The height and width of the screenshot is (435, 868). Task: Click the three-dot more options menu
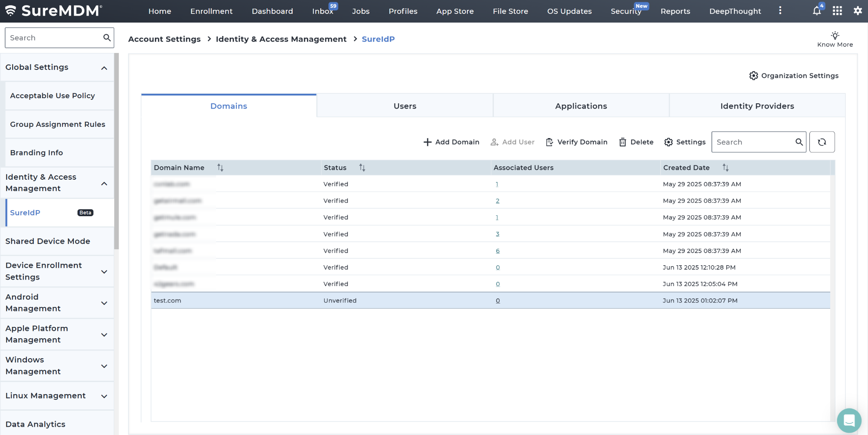(x=780, y=11)
